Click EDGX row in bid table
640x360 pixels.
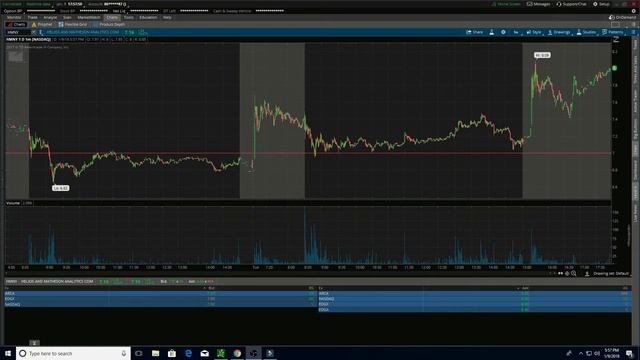click(x=160, y=299)
